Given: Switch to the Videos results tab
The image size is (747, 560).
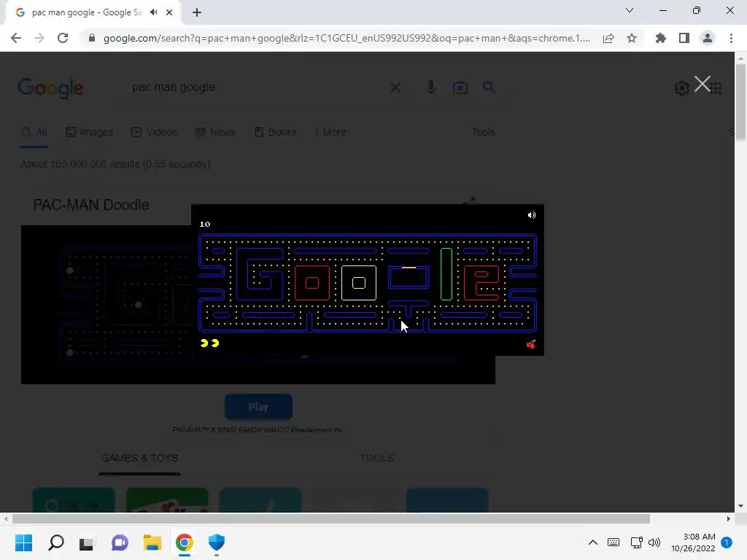Looking at the screenshot, I should click(155, 132).
